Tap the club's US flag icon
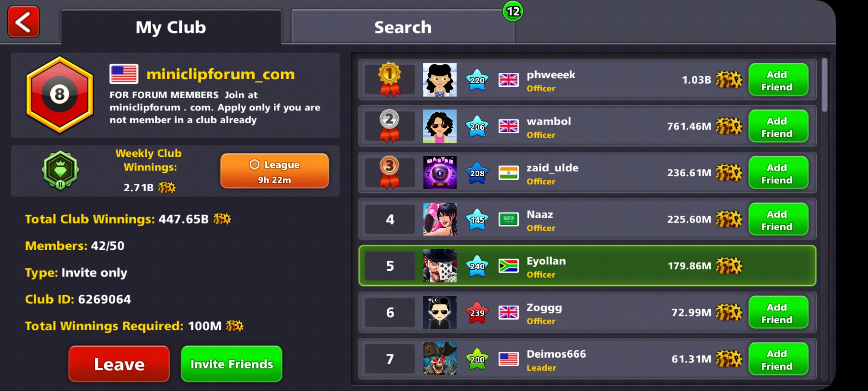The width and height of the screenshot is (868, 391). (x=124, y=74)
